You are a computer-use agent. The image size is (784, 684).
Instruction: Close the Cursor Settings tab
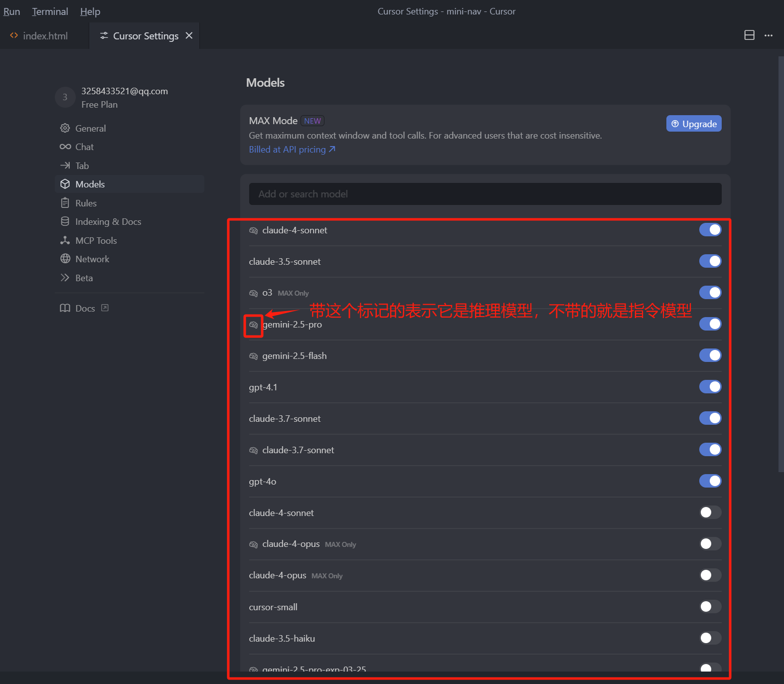189,35
